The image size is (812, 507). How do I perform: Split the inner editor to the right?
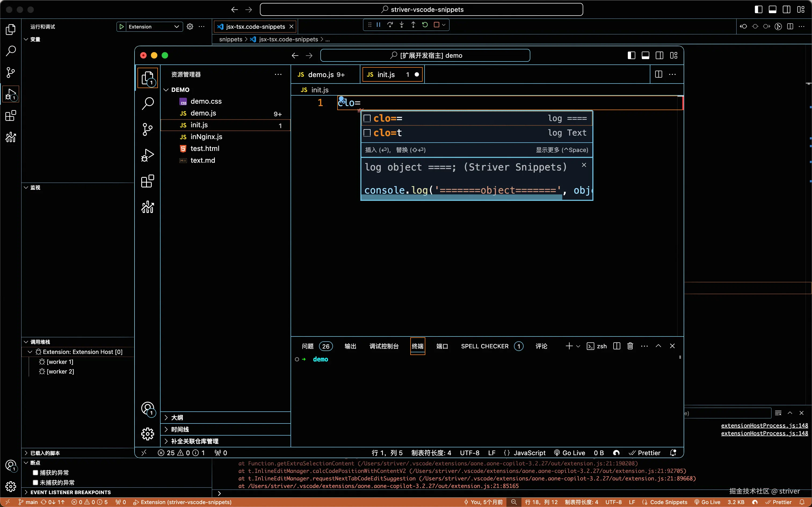pos(658,74)
